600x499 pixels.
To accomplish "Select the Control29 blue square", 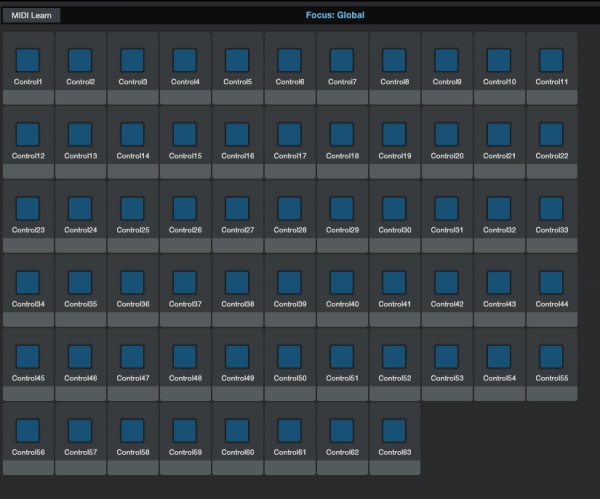I will click(x=342, y=209).
